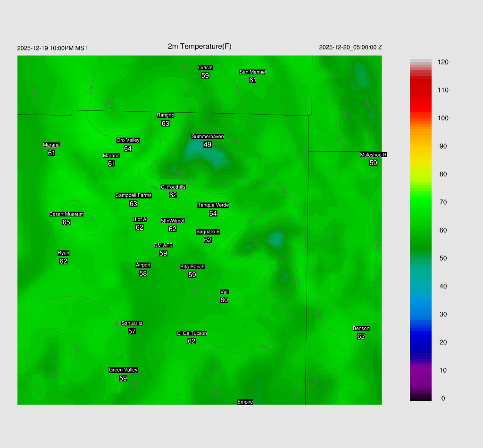Click the C. De Tucson station label
Viewport: 483px width, 448px height.
[192, 333]
